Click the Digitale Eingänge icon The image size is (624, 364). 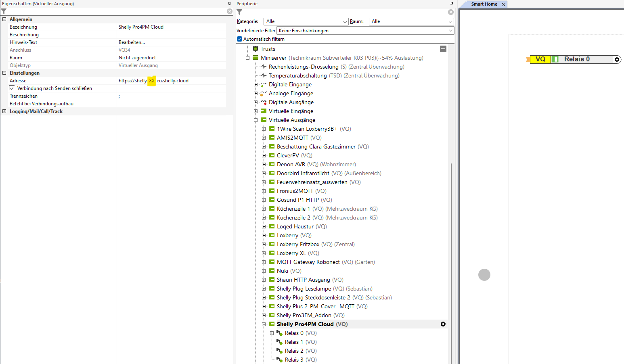(x=264, y=84)
